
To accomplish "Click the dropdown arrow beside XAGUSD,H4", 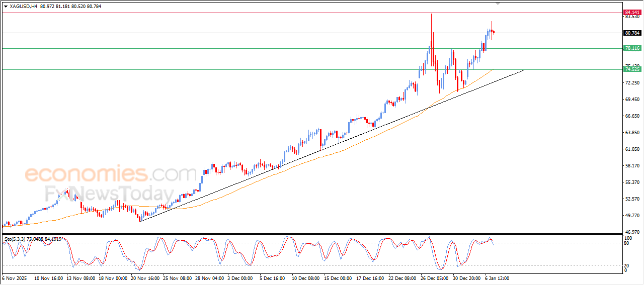I will coord(6,7).
